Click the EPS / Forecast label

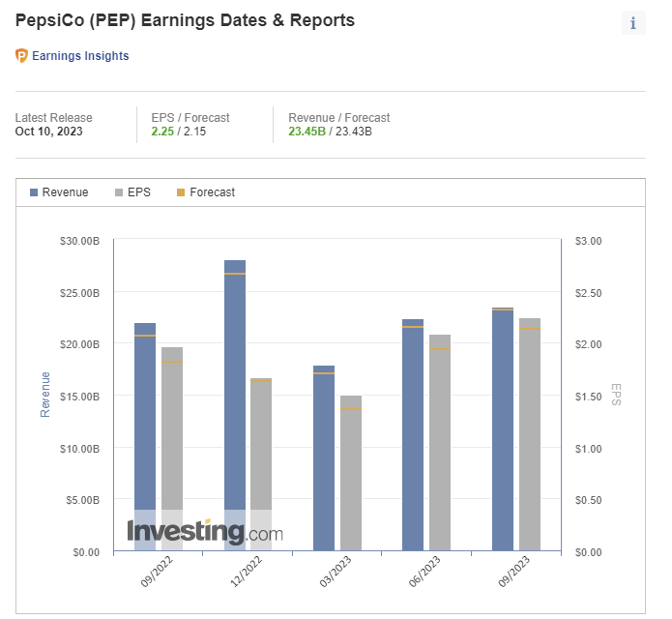[190, 117]
